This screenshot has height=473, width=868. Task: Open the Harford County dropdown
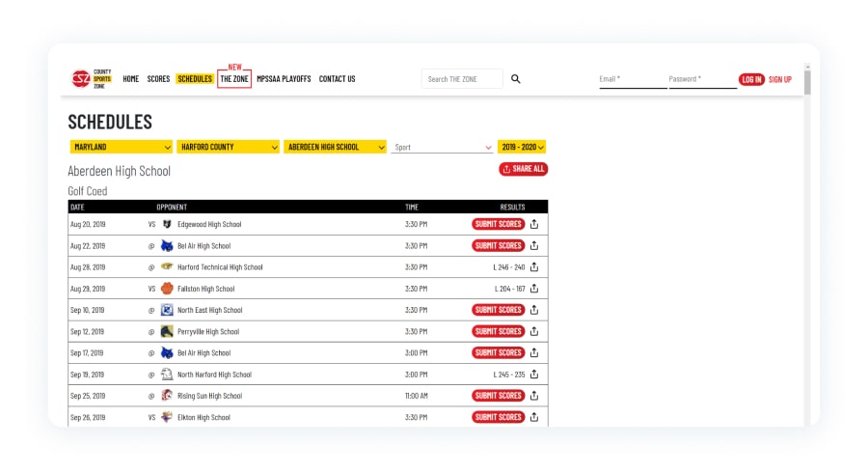pyautogui.click(x=228, y=147)
